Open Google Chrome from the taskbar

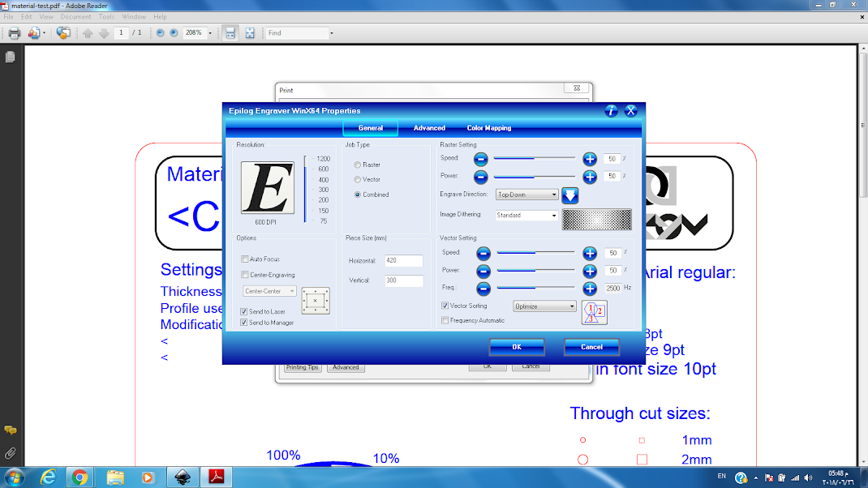click(79, 477)
